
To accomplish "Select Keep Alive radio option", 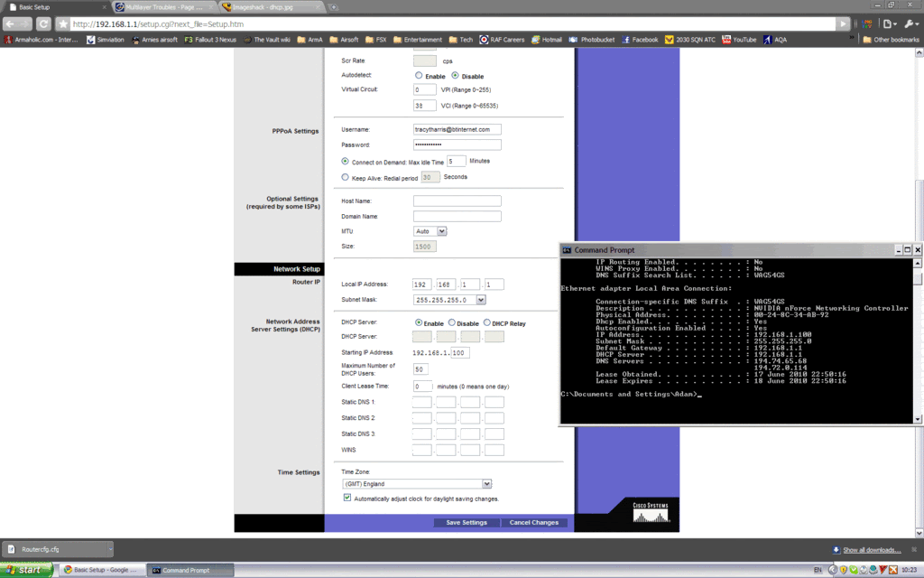I will pyautogui.click(x=346, y=177).
